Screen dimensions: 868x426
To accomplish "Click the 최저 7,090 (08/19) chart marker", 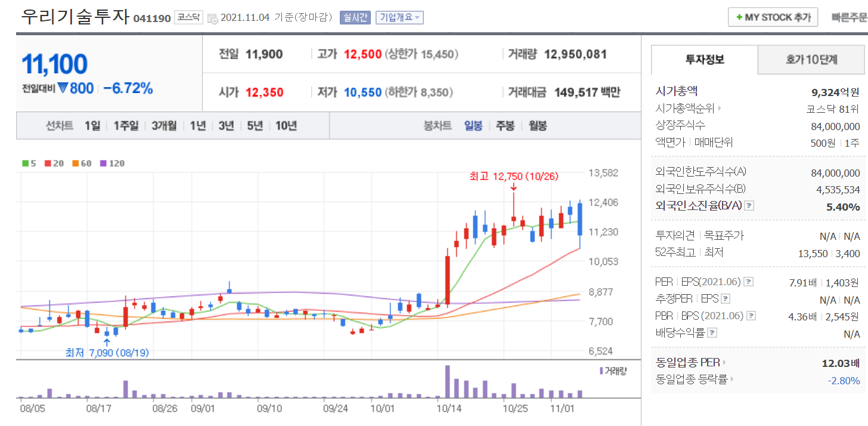I will point(107,353).
